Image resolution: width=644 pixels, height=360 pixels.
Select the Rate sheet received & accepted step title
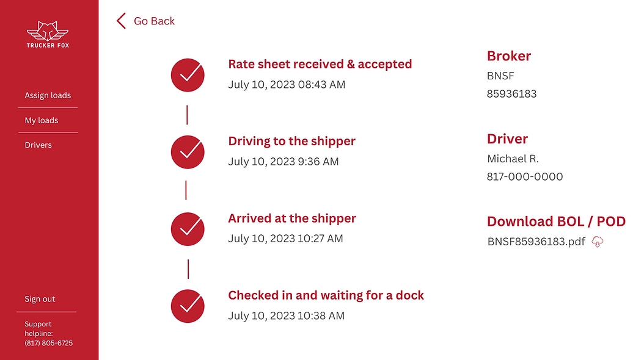click(x=320, y=64)
